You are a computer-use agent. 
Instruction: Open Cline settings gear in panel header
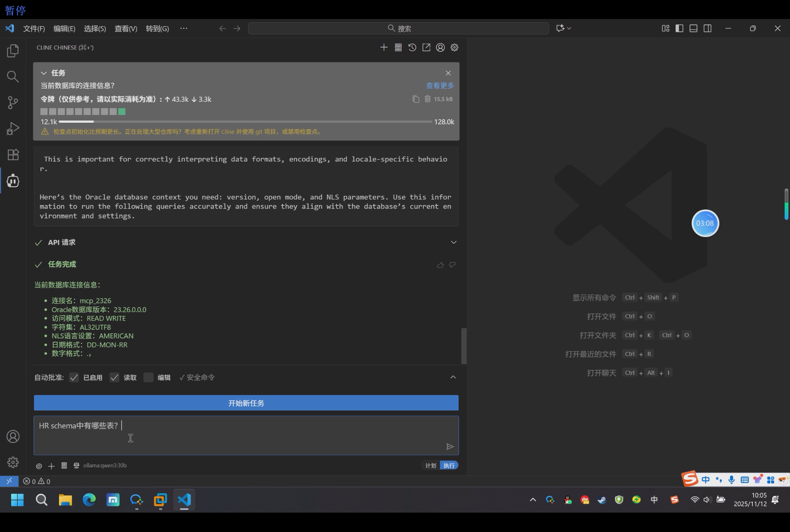pyautogui.click(x=454, y=47)
